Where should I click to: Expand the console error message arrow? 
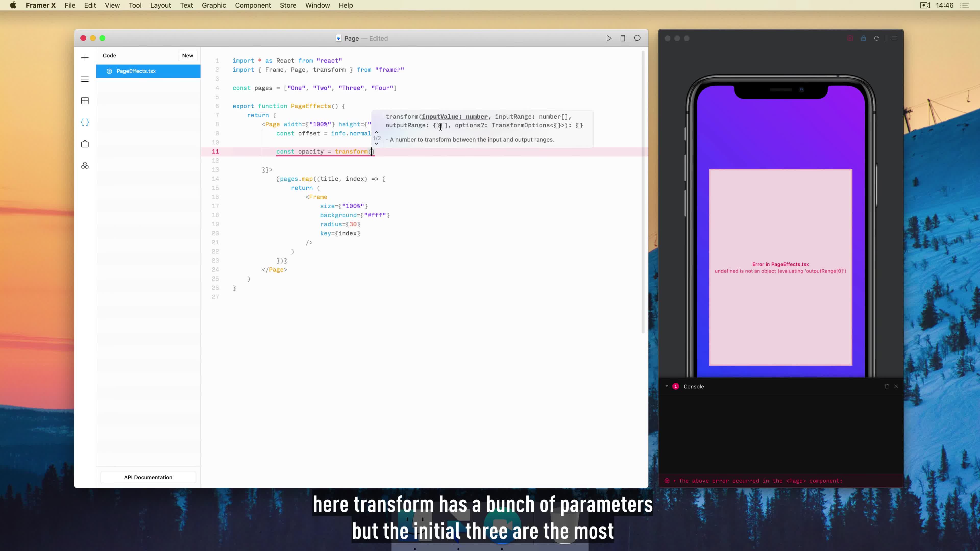click(x=675, y=481)
